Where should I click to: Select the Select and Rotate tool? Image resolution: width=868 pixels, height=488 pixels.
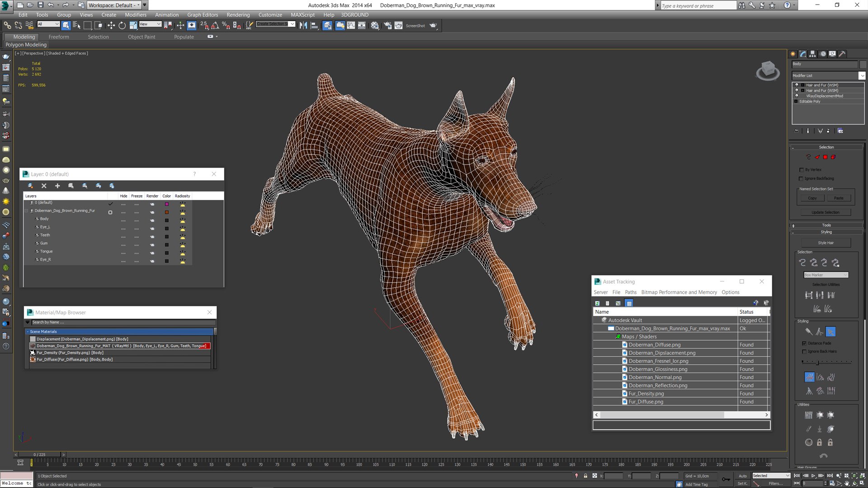tap(122, 25)
